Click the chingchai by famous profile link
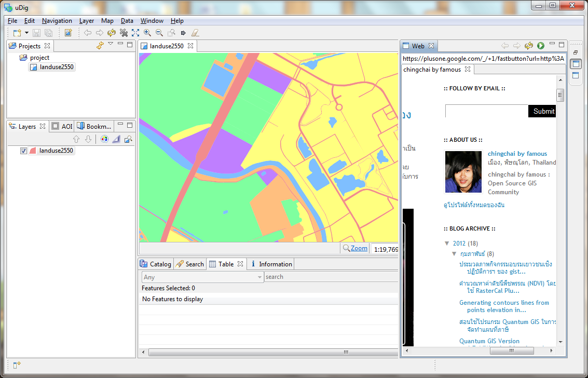This screenshot has width=588, height=378. [x=517, y=153]
